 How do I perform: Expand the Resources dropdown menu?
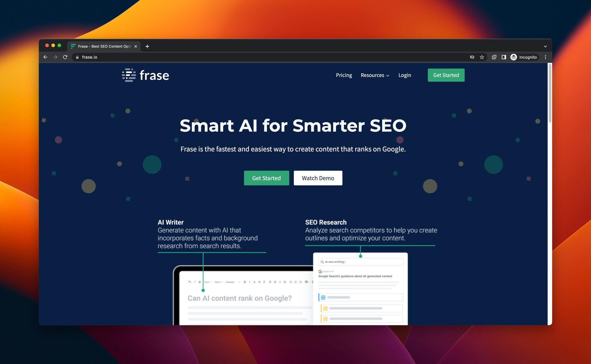(x=375, y=75)
